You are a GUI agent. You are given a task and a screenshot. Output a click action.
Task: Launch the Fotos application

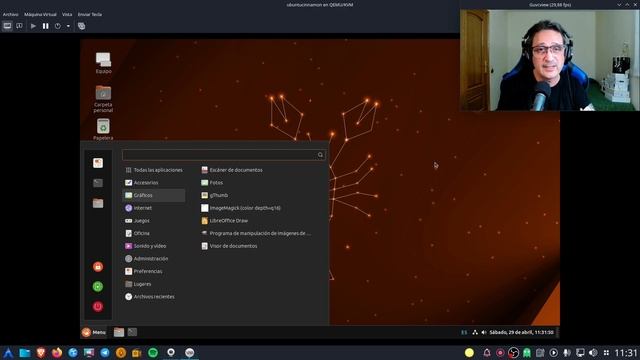click(212, 182)
